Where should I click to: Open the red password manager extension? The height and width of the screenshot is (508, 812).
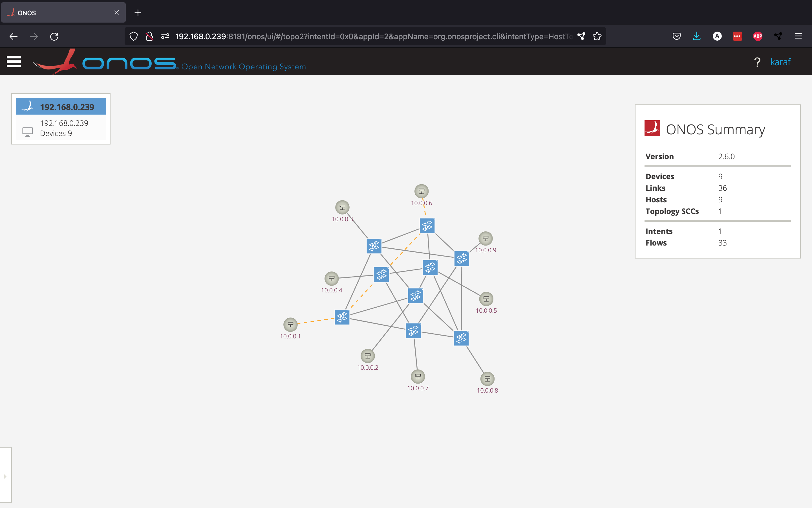click(x=737, y=36)
